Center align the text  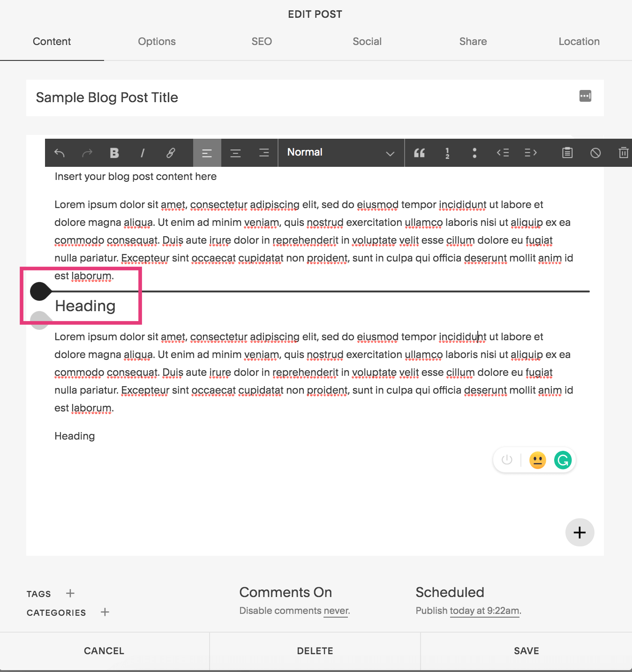click(x=235, y=153)
